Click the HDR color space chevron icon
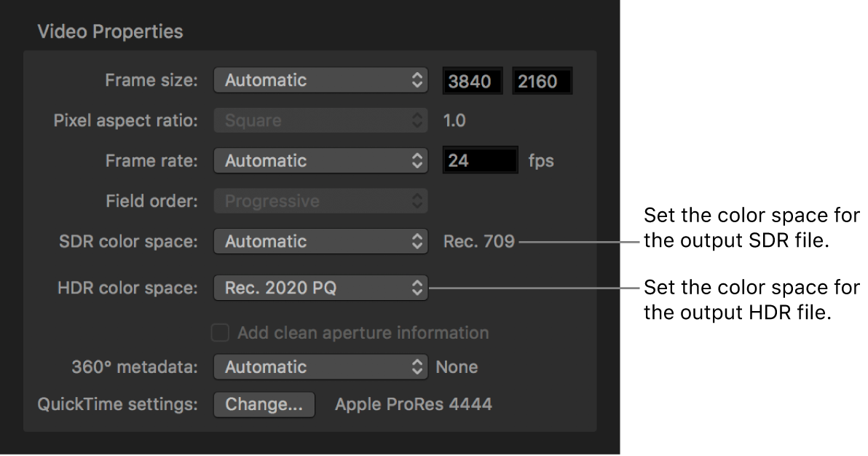Image resolution: width=868 pixels, height=456 pixels. click(417, 288)
